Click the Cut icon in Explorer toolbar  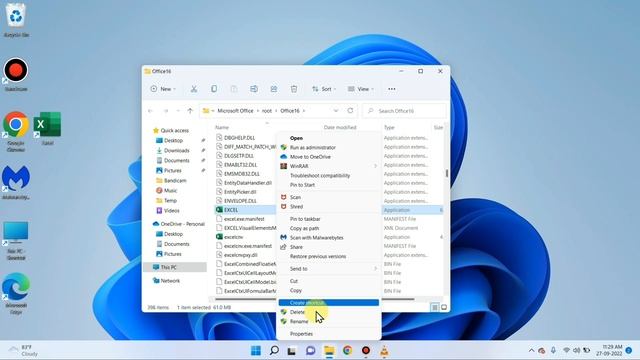(x=194, y=89)
